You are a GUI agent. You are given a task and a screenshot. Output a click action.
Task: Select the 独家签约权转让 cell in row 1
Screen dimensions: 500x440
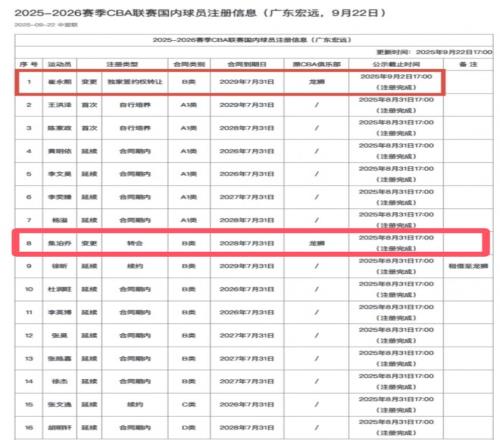(x=135, y=82)
